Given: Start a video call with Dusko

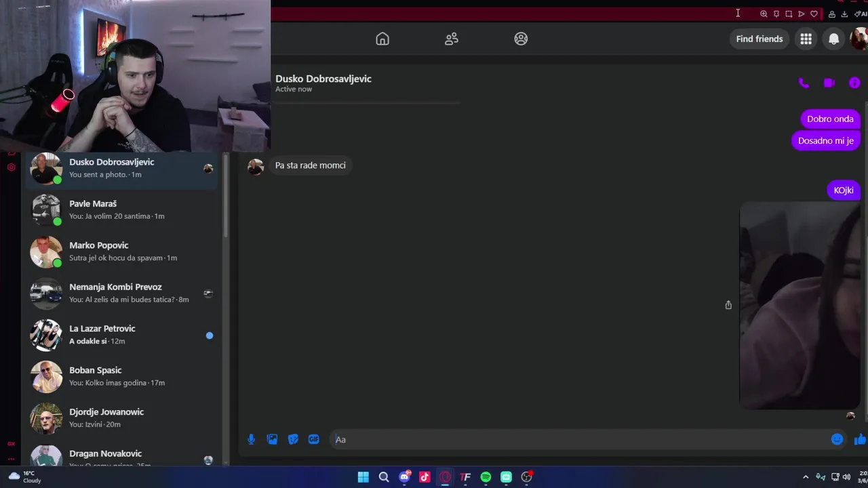Looking at the screenshot, I should (829, 83).
